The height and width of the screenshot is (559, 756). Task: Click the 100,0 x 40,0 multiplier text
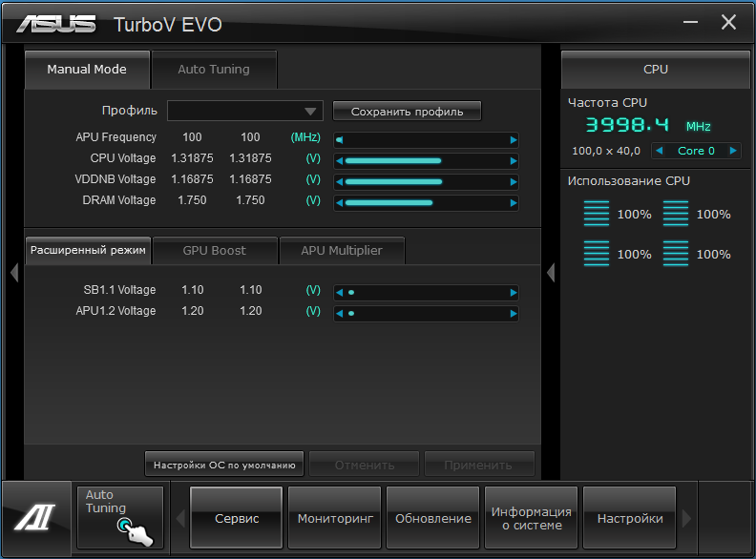click(606, 151)
